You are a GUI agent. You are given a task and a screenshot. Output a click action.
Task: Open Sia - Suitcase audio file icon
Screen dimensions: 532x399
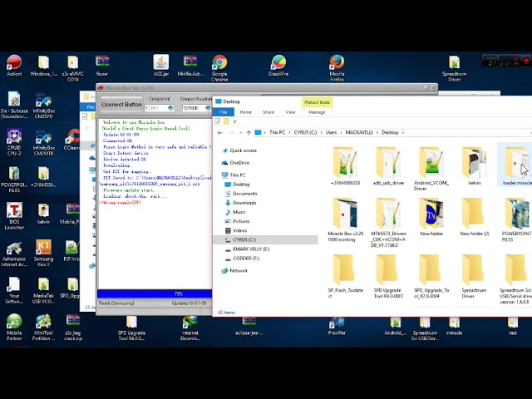[x=14, y=106]
